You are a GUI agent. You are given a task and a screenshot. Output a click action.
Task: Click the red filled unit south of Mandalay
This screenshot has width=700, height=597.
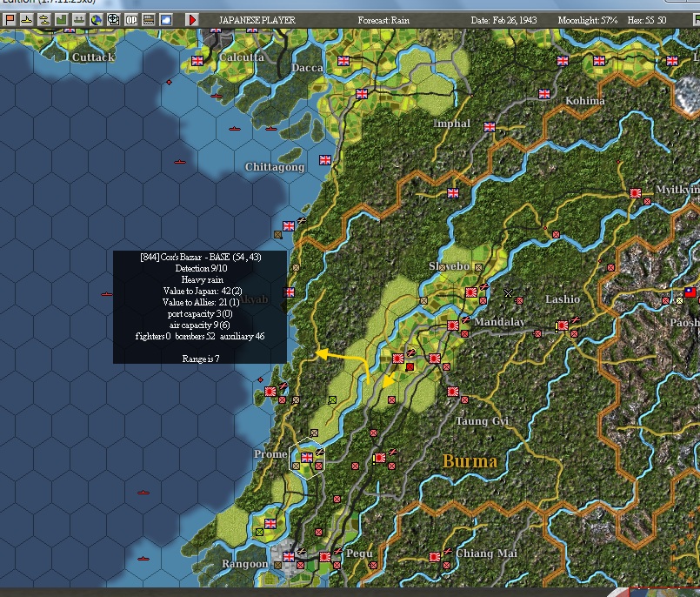click(x=410, y=367)
